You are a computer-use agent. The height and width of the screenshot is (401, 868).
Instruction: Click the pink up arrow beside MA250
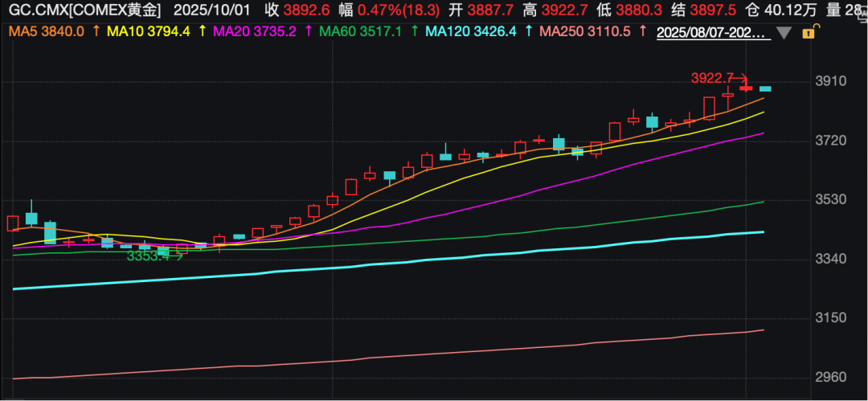pos(644,32)
